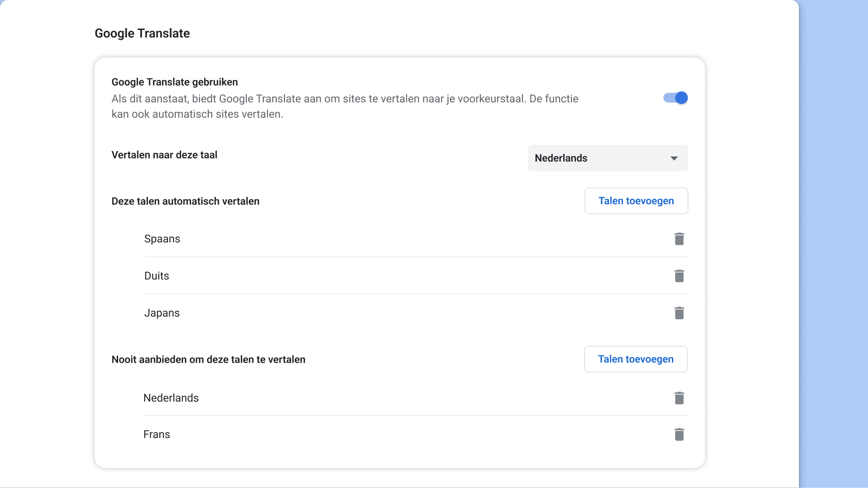Add languages to automatically translate
Screen dimensions: 868x488
[x=636, y=201]
